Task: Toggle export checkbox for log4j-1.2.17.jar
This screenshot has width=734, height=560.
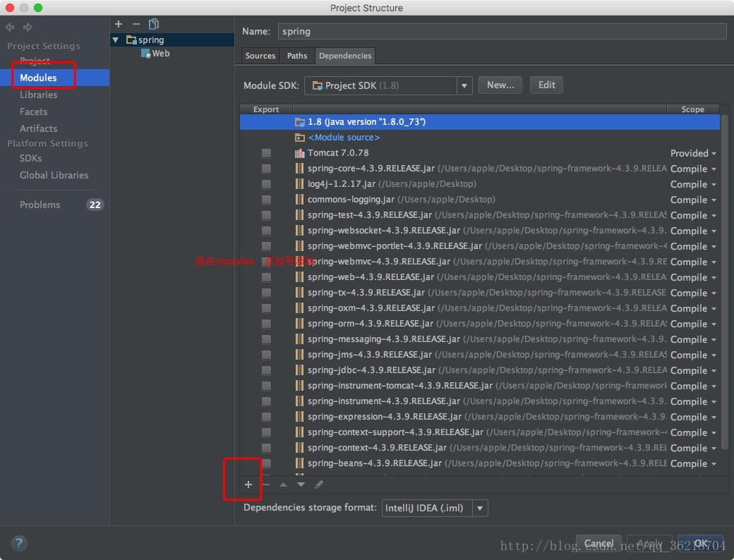Action: pyautogui.click(x=266, y=184)
